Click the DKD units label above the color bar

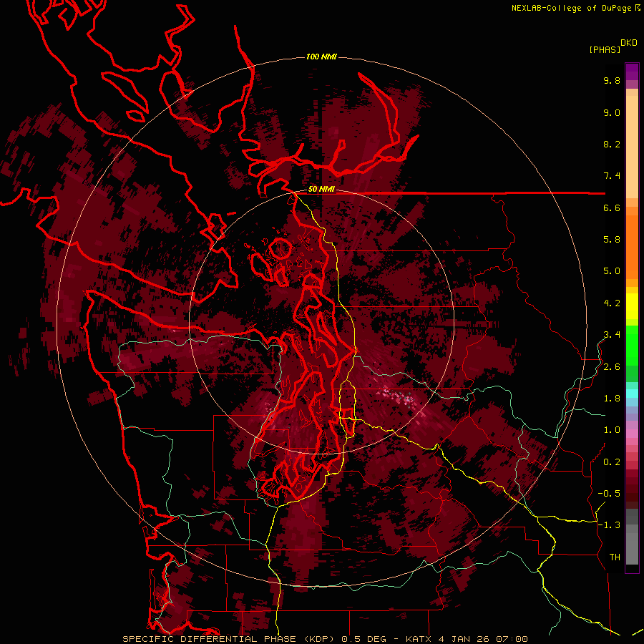629,43
